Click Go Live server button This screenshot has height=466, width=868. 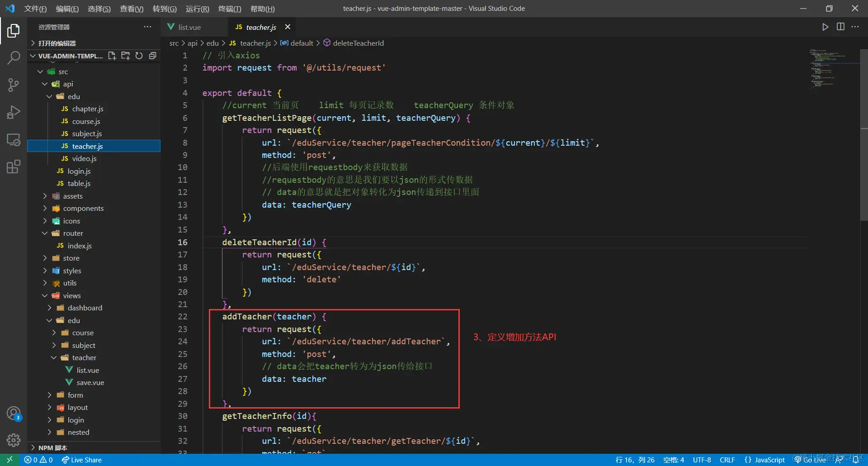(810, 460)
